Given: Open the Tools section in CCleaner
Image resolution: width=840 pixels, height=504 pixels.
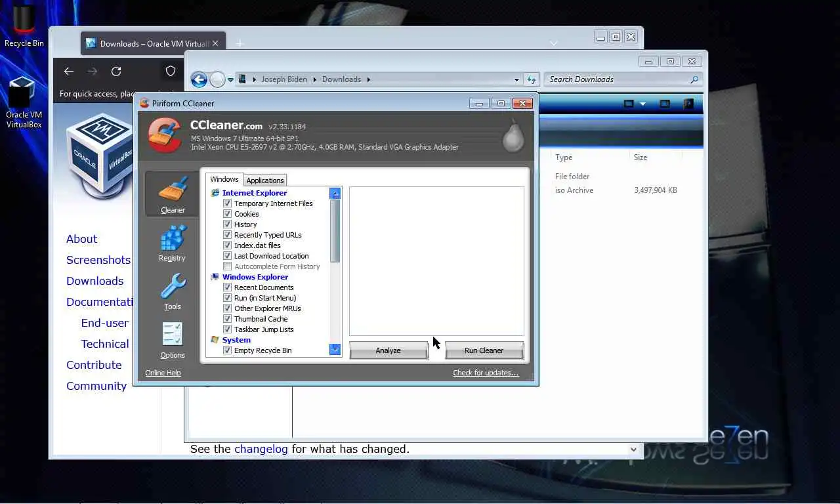Looking at the screenshot, I should coord(172,292).
